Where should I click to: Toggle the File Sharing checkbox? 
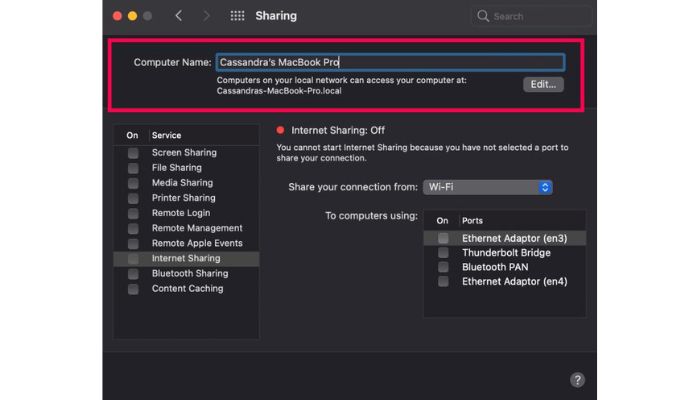point(133,168)
